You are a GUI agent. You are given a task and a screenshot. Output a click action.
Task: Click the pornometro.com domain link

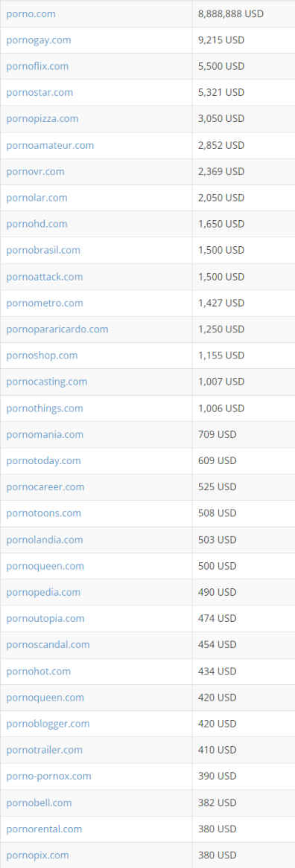point(45,303)
